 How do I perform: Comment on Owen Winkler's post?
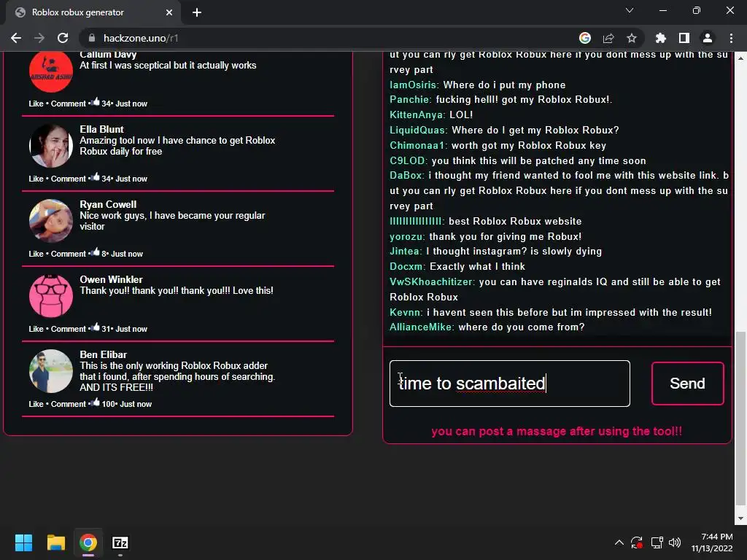point(68,329)
